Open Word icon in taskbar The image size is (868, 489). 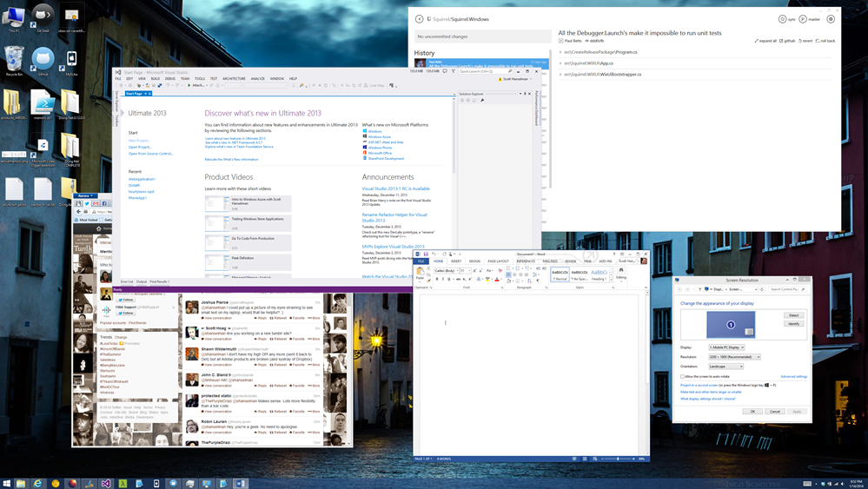coord(241,484)
